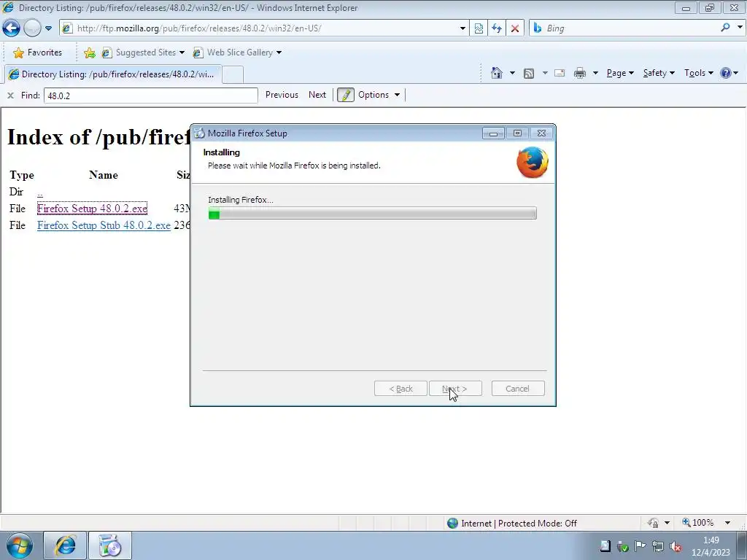Open the Firefox Setup Stub 48.0.2.exe link
Viewport: 747px width, 560px height.
click(x=104, y=225)
